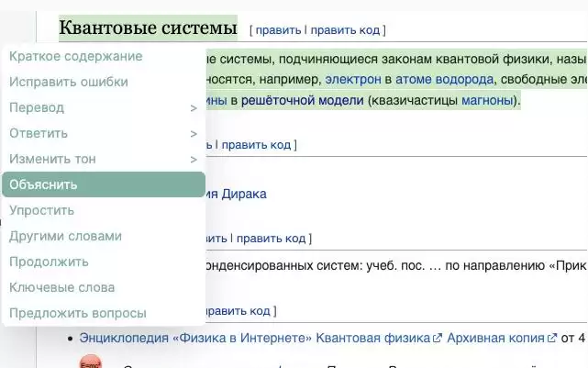Select Исправить ошибки from the context menu
This screenshot has width=588, height=368.
click(x=104, y=82)
